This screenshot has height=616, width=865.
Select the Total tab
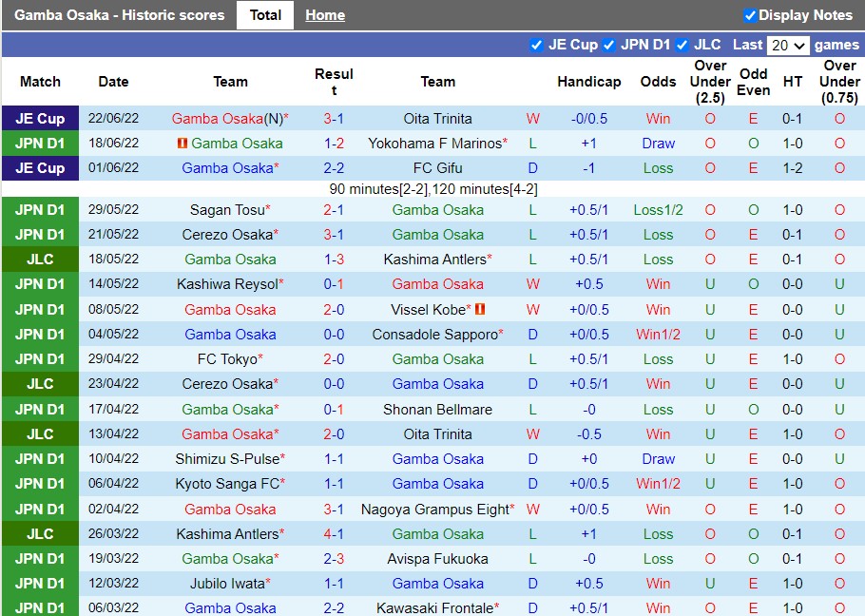(x=265, y=15)
